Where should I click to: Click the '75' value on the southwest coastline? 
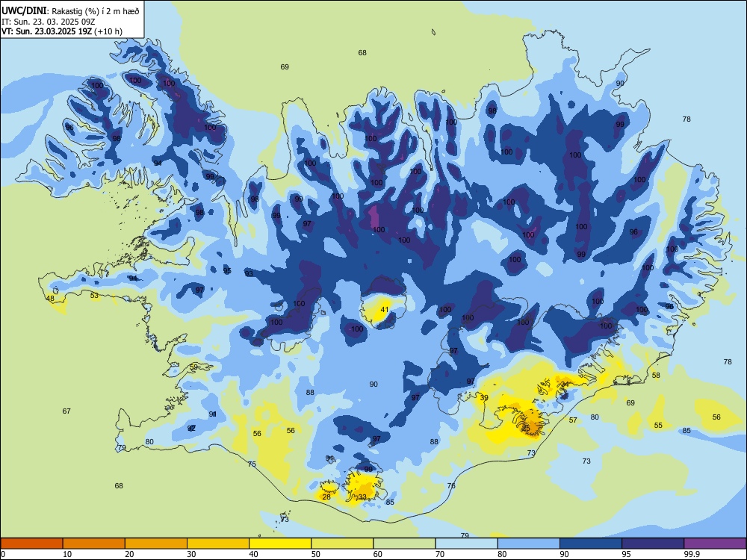252,464
